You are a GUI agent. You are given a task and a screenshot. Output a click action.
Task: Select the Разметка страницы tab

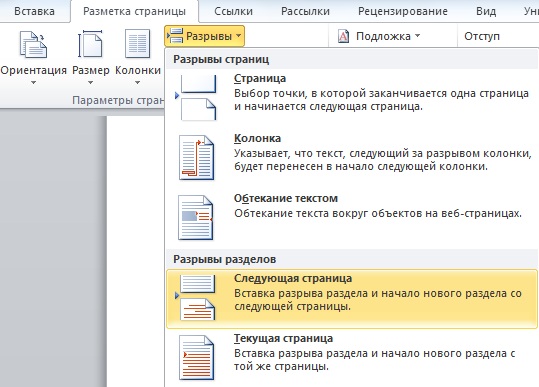pyautogui.click(x=134, y=11)
